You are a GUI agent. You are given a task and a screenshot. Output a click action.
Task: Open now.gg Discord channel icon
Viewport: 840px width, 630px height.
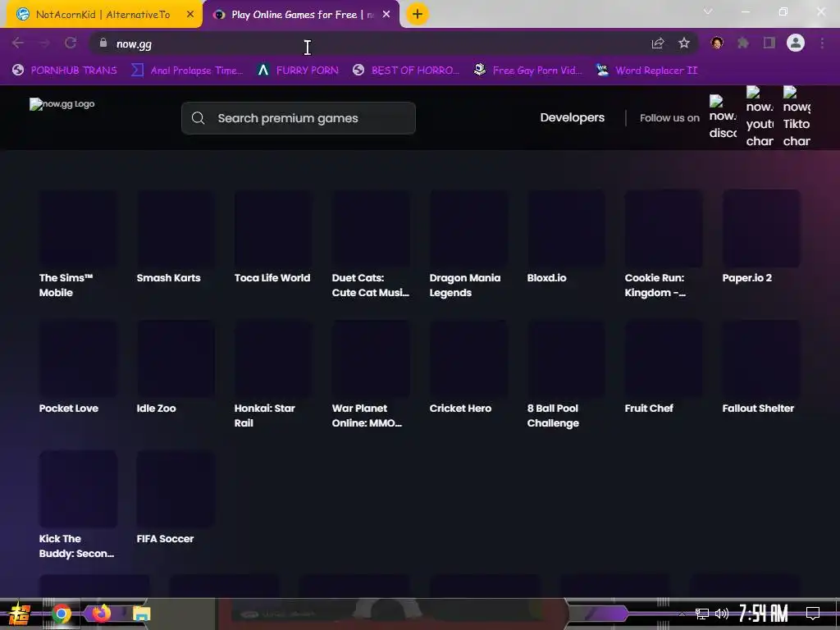[x=723, y=116]
